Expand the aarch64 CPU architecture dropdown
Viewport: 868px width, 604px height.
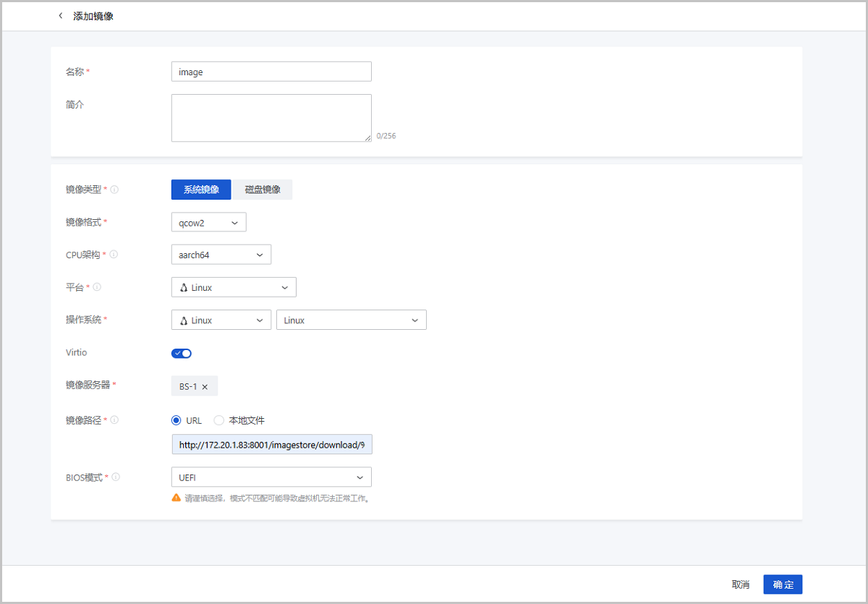tap(221, 255)
